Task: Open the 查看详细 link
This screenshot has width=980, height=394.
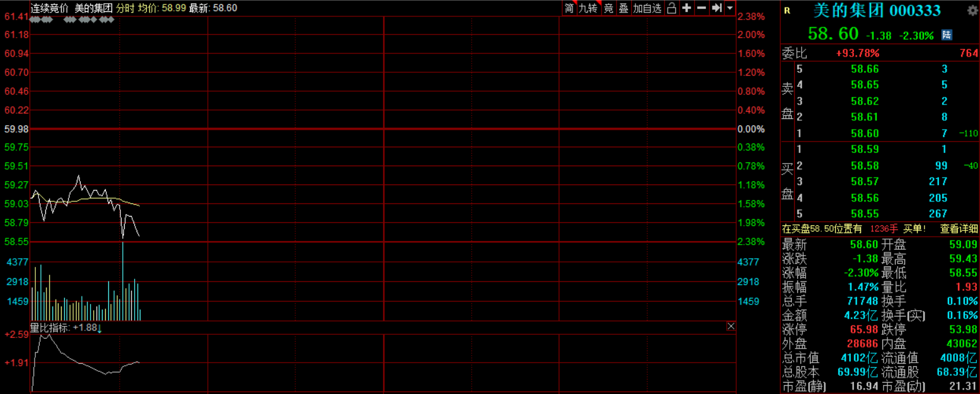Action: coord(959,228)
